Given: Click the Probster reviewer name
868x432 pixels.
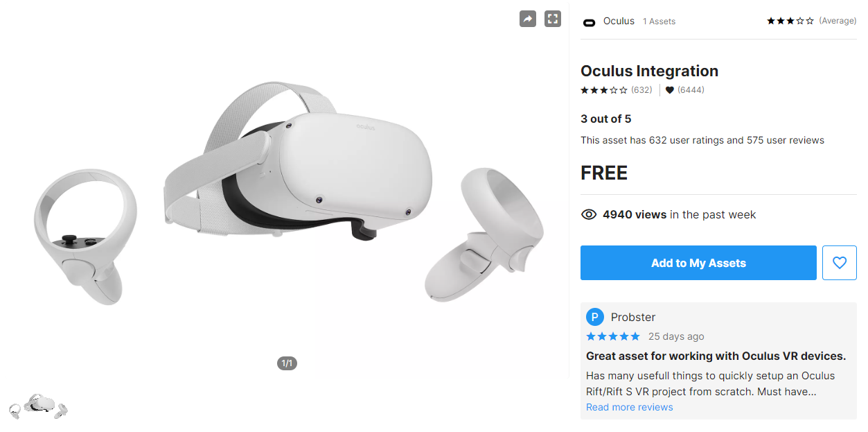Looking at the screenshot, I should tap(633, 317).
